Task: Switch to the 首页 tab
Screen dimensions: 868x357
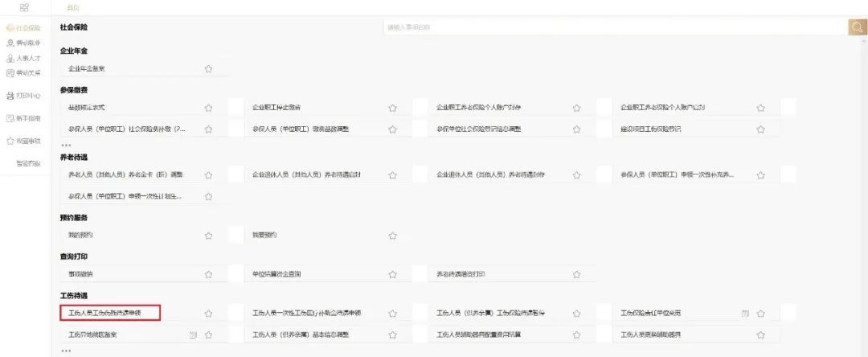Action: tap(73, 7)
